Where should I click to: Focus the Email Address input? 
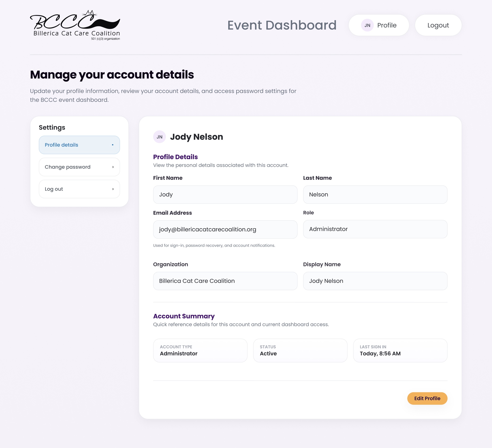coord(225,230)
